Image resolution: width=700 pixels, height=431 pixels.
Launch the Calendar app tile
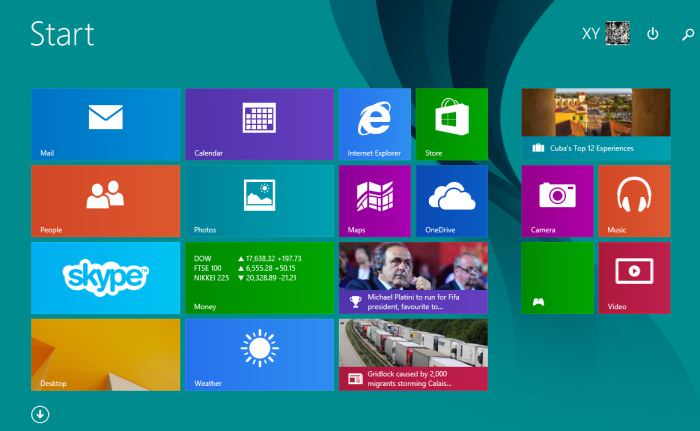point(259,124)
